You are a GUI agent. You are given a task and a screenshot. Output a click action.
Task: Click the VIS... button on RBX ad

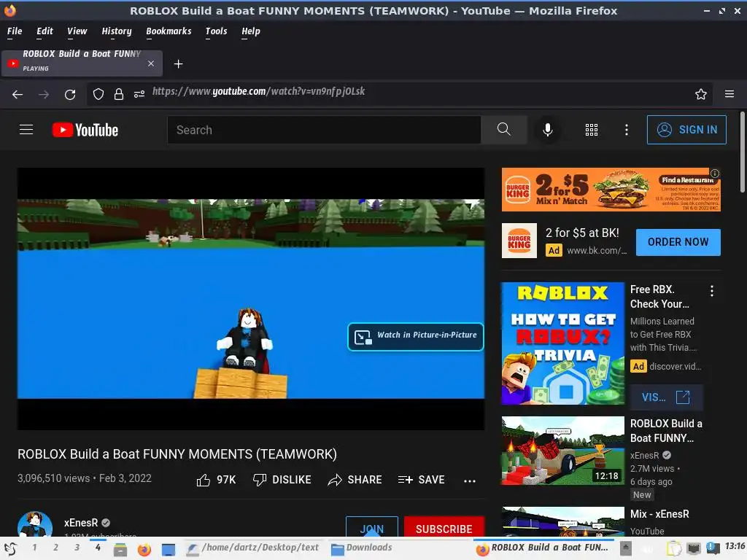tap(666, 397)
